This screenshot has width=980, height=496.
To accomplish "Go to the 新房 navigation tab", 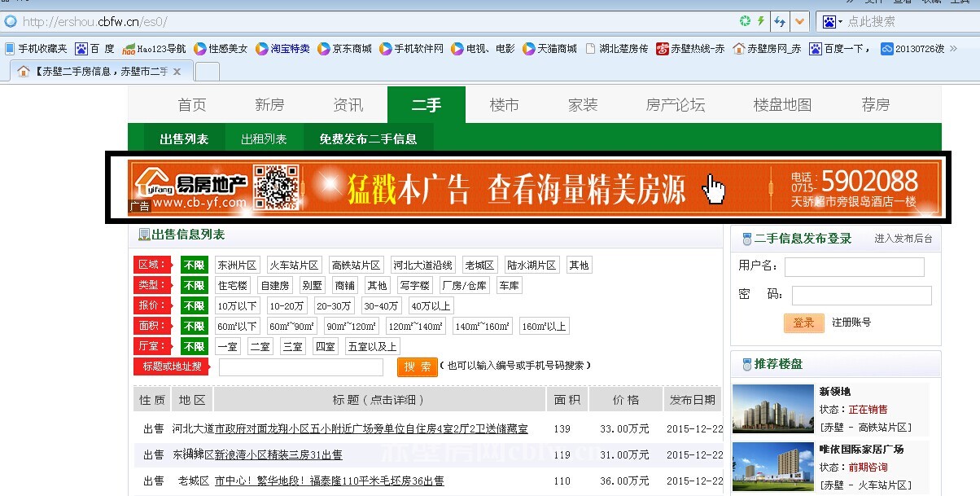I will (269, 105).
